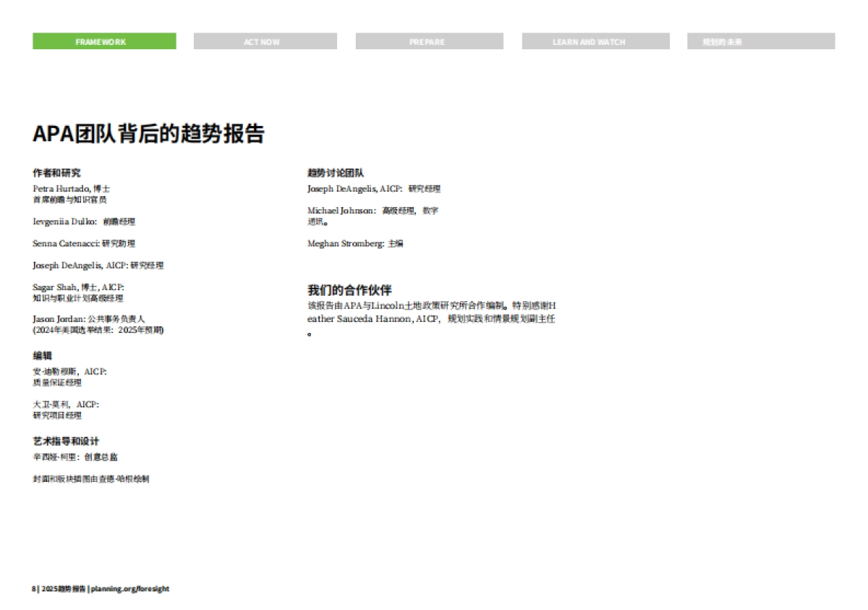Select the PREPARE tab
Viewport: 868px width, 610px height.
point(429,41)
